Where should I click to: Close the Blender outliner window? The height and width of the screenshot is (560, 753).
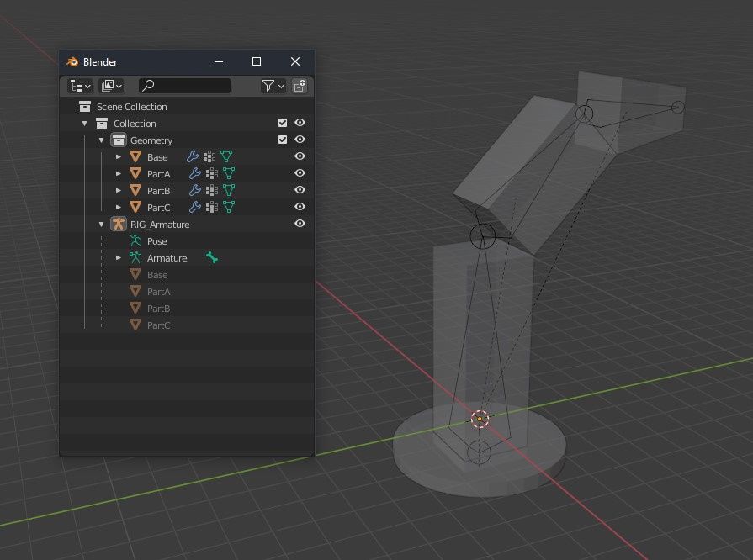tap(295, 61)
